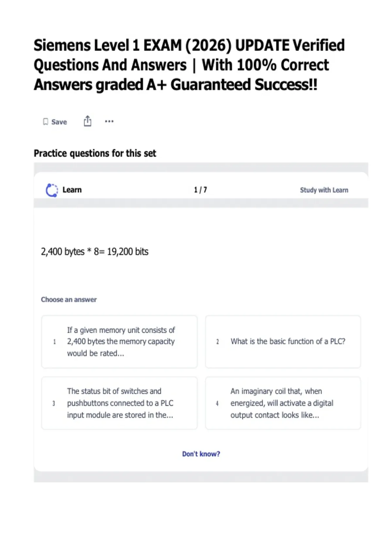392x556 pixels.
Task: Select the Learn mode label
Action: tap(72, 190)
